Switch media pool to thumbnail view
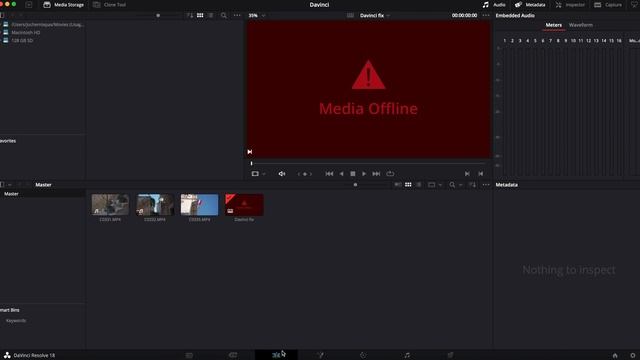This screenshot has height=360, width=640. click(x=408, y=185)
